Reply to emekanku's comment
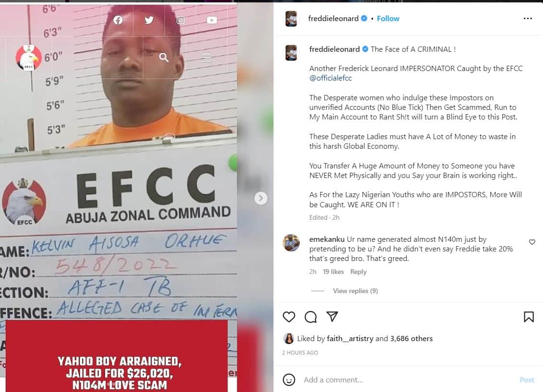The image size is (543, 392). [x=358, y=272]
